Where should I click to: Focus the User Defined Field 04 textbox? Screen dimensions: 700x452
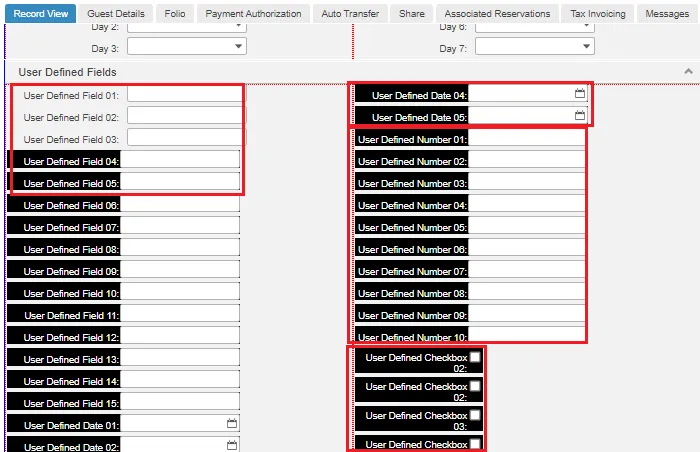coord(180,159)
